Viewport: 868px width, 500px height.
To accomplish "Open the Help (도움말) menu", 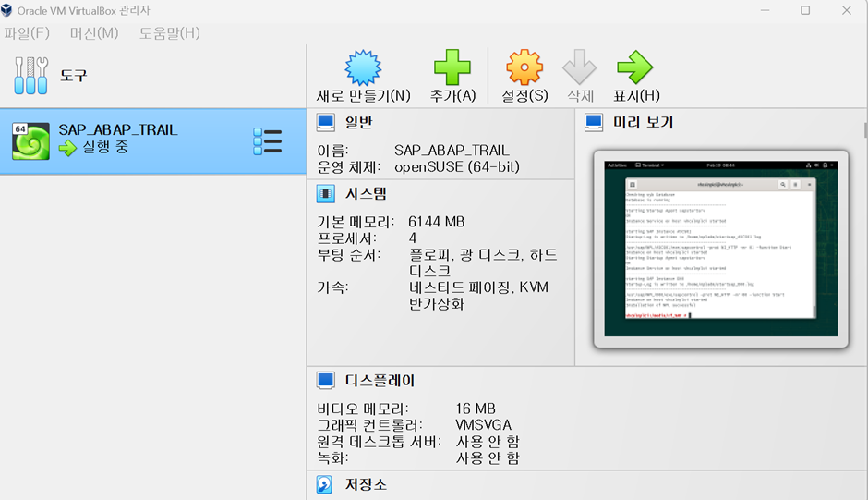I will point(169,33).
